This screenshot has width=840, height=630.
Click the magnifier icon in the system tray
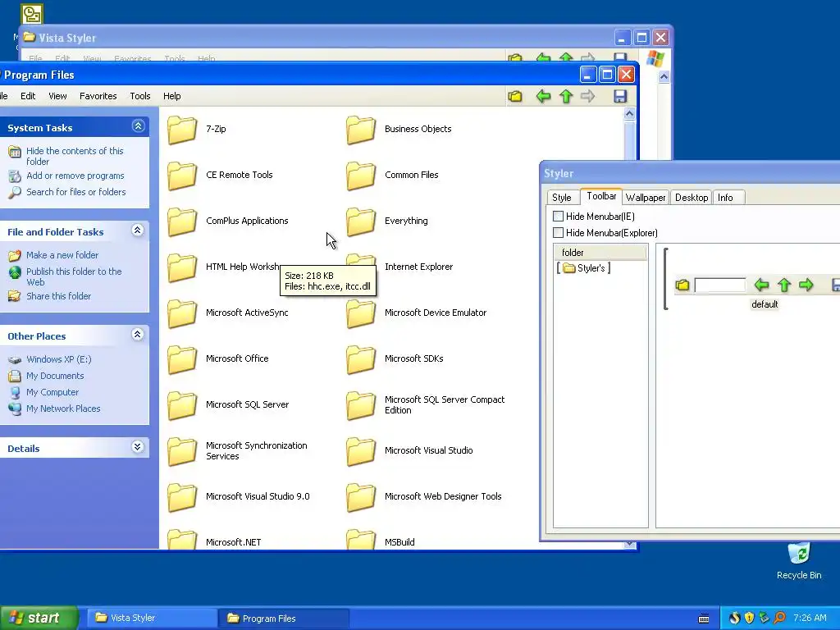(x=779, y=619)
